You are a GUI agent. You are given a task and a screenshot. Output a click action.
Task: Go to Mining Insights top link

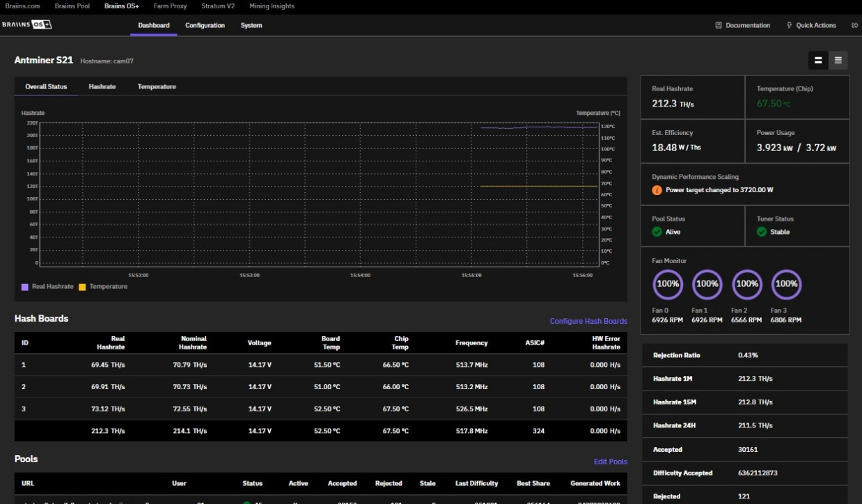coord(272,6)
